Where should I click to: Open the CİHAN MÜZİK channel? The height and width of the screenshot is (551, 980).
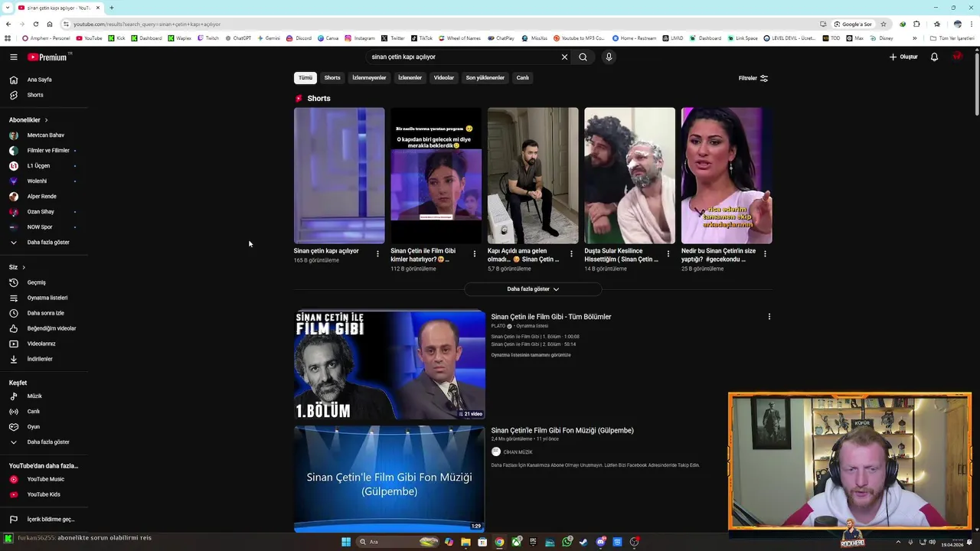click(518, 452)
